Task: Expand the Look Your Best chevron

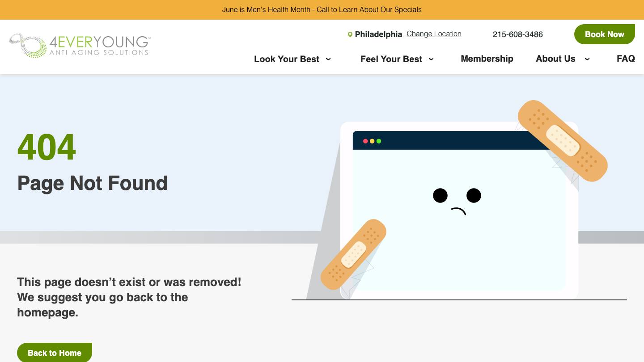Action: coord(328,59)
